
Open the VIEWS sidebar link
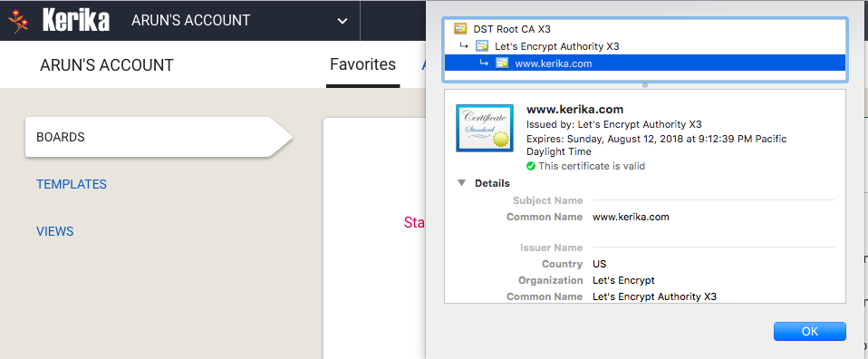point(54,231)
